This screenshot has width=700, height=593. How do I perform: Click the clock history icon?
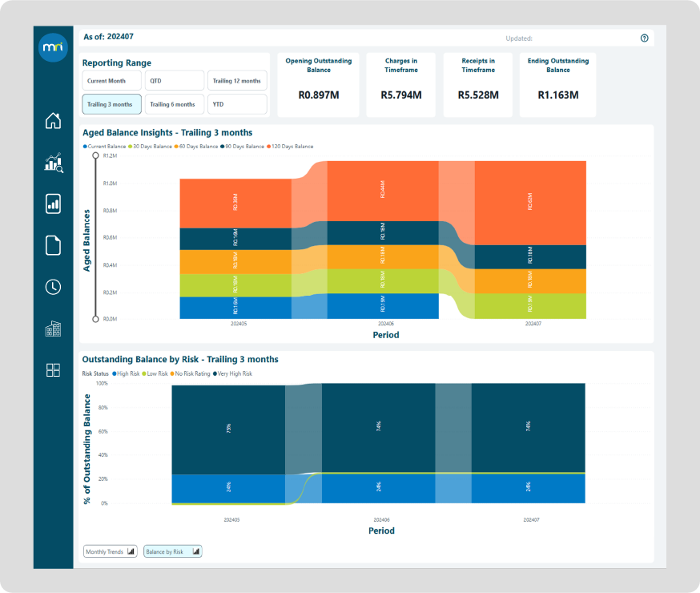click(x=53, y=287)
